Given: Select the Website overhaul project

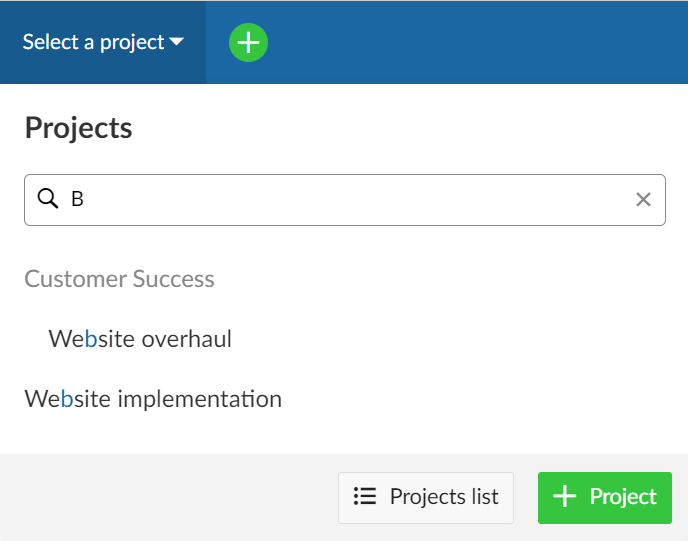Looking at the screenshot, I should 140,339.
